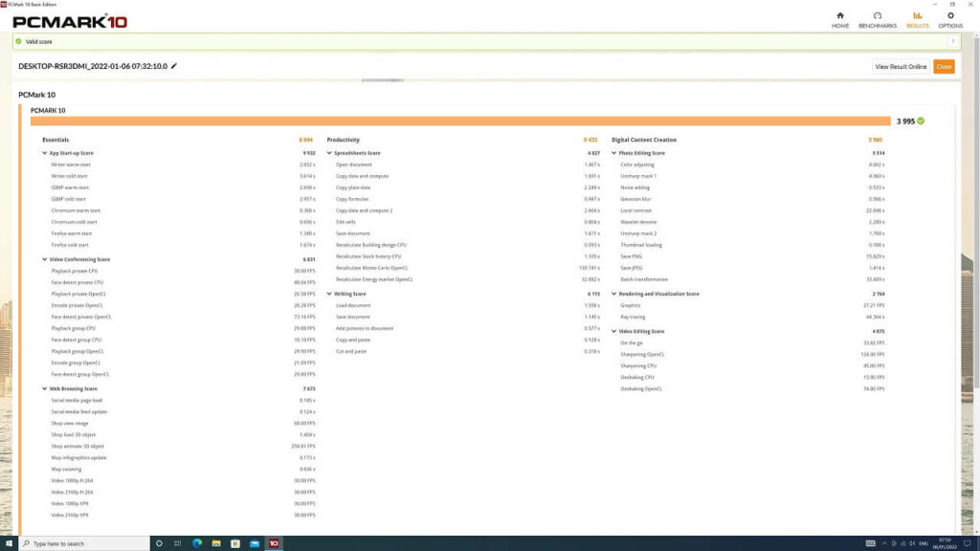Collapse the Video Conferencing Score group
The height and width of the screenshot is (551, 980).
click(44, 259)
